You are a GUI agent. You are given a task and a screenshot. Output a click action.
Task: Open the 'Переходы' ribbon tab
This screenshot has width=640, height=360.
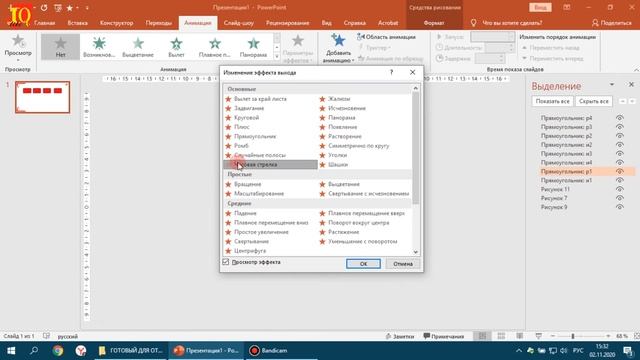pos(159,23)
